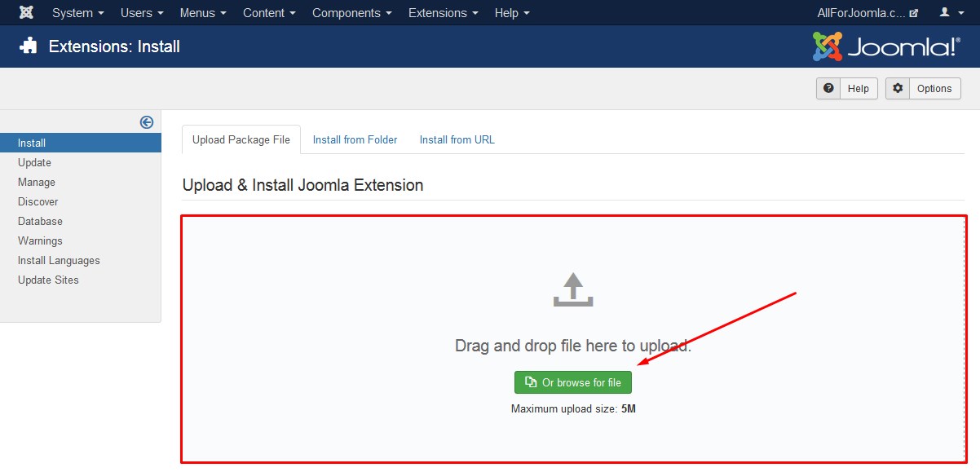
Task: Click the Help button
Action: (846, 88)
